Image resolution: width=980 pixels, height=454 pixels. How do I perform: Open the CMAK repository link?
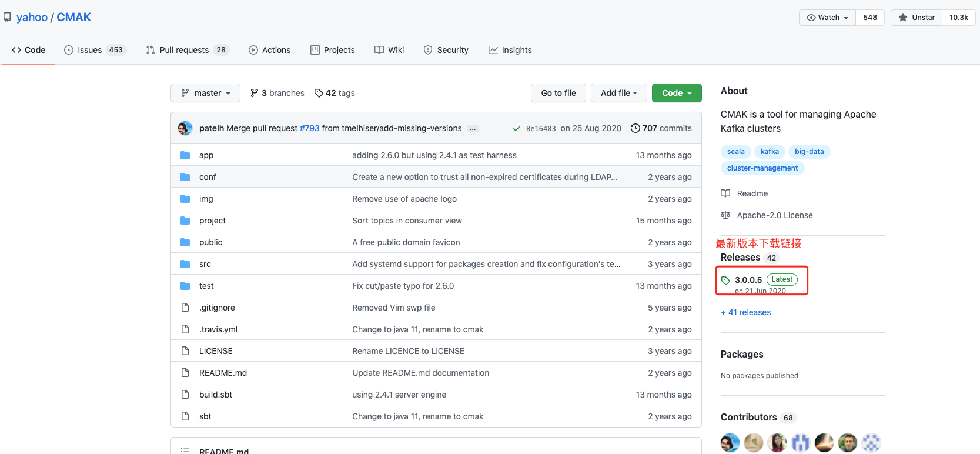point(73,17)
